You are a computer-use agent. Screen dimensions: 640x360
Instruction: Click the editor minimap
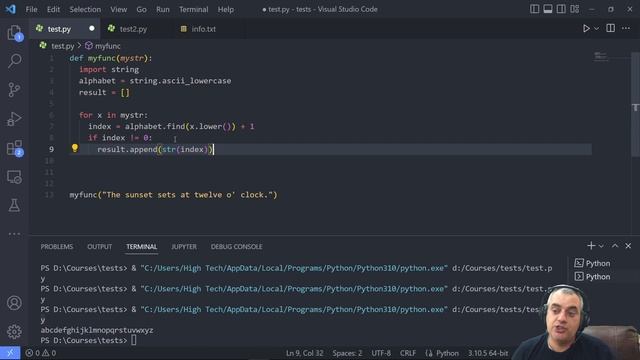[600, 56]
